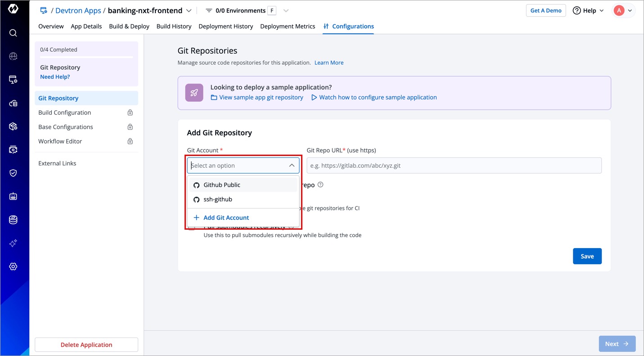Click the Git Repo URL input field
The image size is (644, 356).
point(454,165)
